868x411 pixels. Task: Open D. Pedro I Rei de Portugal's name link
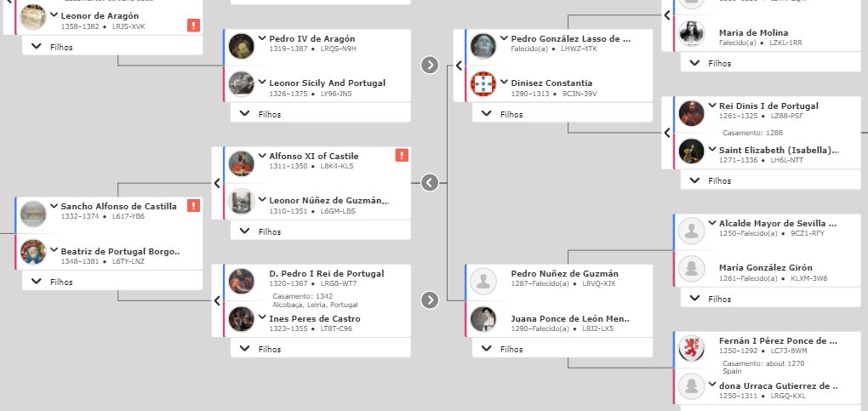point(327,274)
